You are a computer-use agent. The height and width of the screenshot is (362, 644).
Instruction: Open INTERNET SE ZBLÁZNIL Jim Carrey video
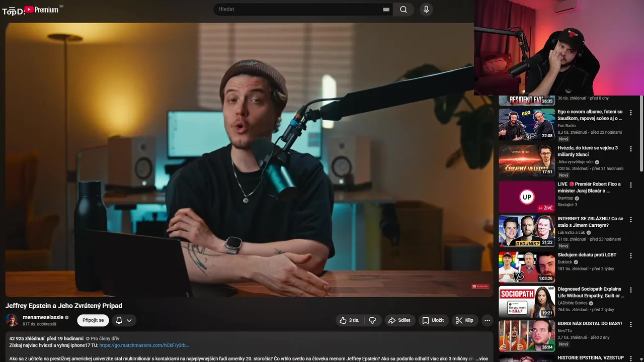coord(590,222)
